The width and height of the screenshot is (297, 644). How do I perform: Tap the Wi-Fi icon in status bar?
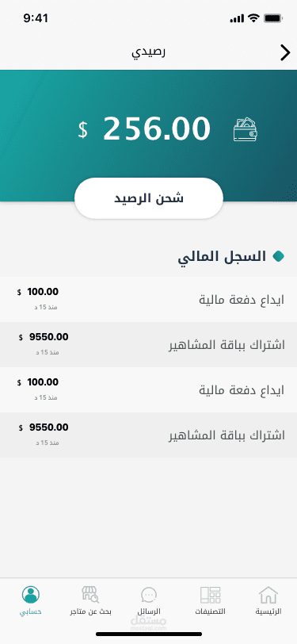pyautogui.click(x=254, y=18)
